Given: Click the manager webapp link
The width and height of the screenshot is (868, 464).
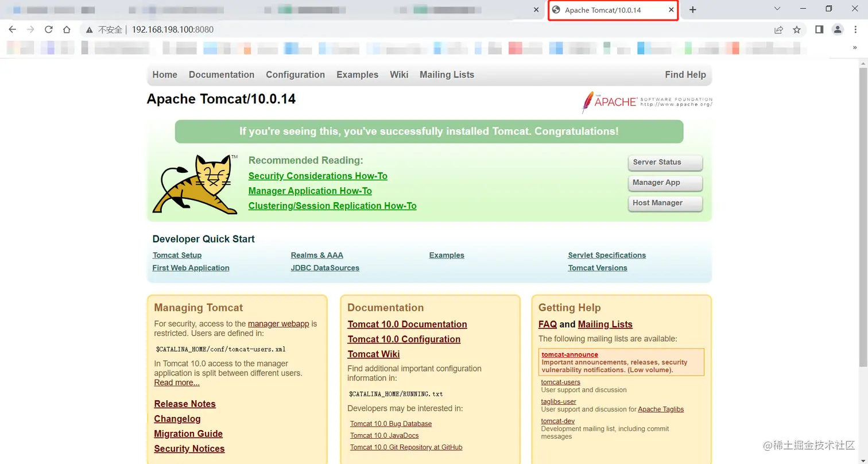Looking at the screenshot, I should (x=278, y=324).
